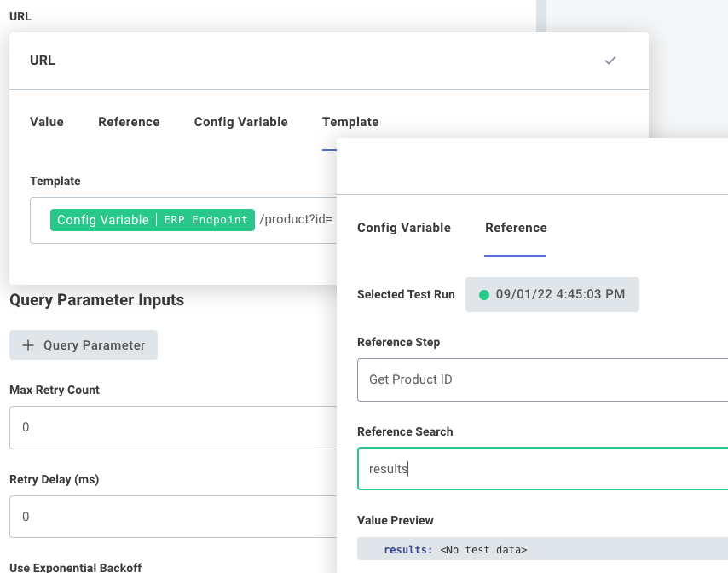This screenshot has width=728, height=573.
Task: Add a new Query Parameter
Action: point(84,345)
